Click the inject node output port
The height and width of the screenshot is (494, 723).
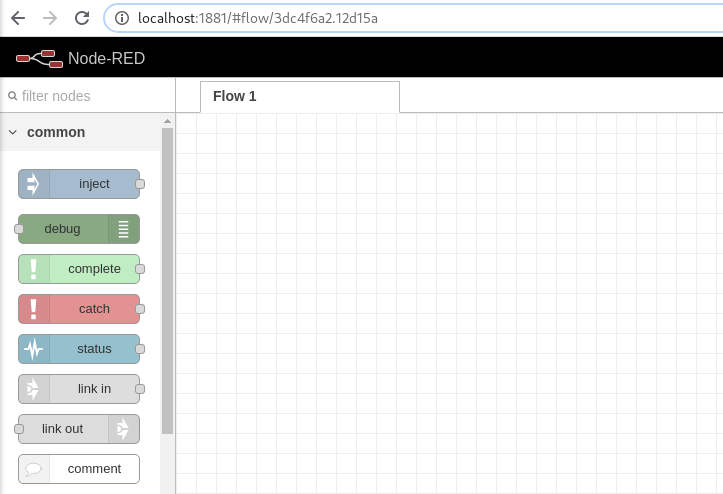coord(140,184)
